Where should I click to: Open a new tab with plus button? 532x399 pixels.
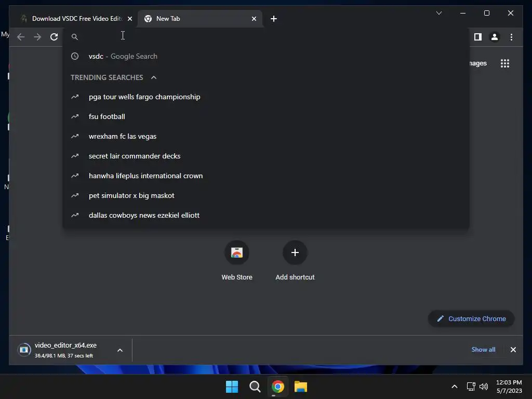tap(274, 19)
